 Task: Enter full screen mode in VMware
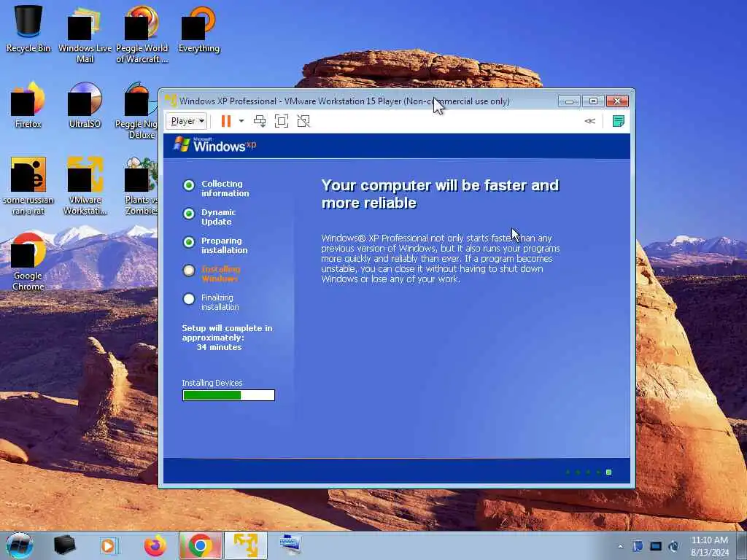point(282,121)
